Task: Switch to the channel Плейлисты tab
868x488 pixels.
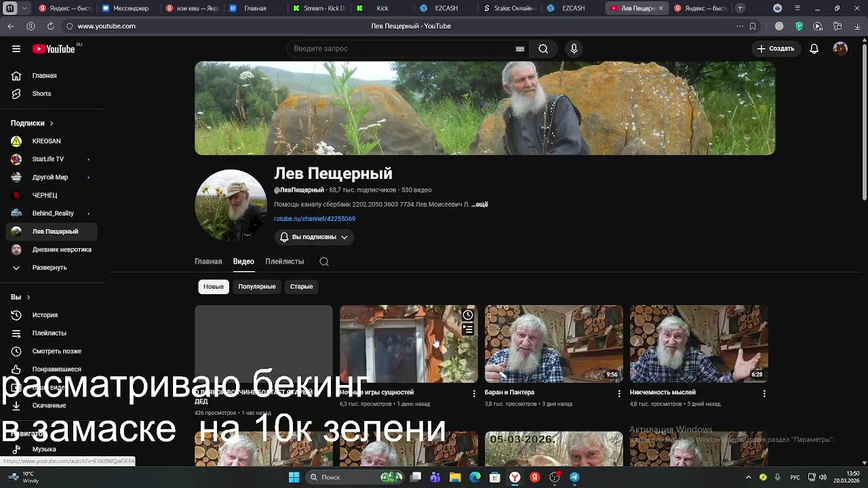Action: pos(284,262)
